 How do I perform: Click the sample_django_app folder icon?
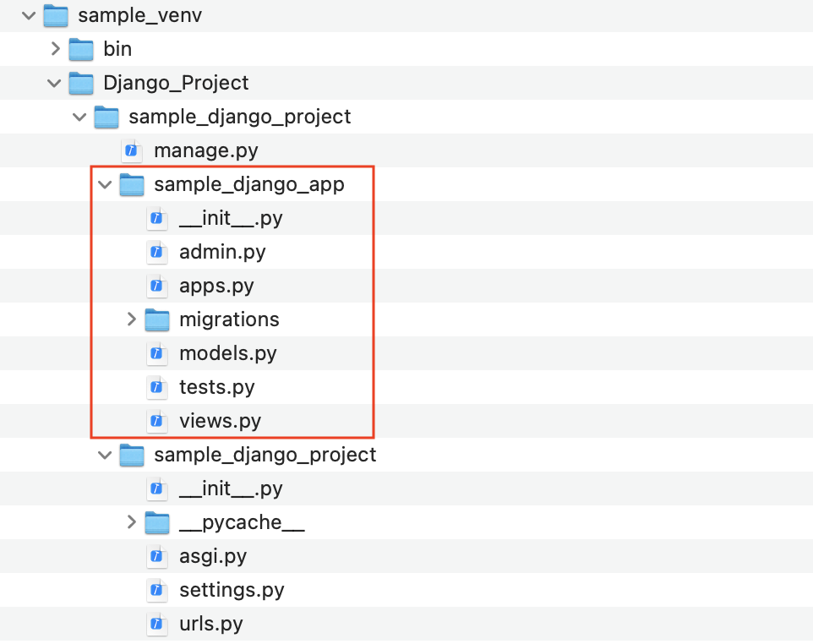[132, 184]
